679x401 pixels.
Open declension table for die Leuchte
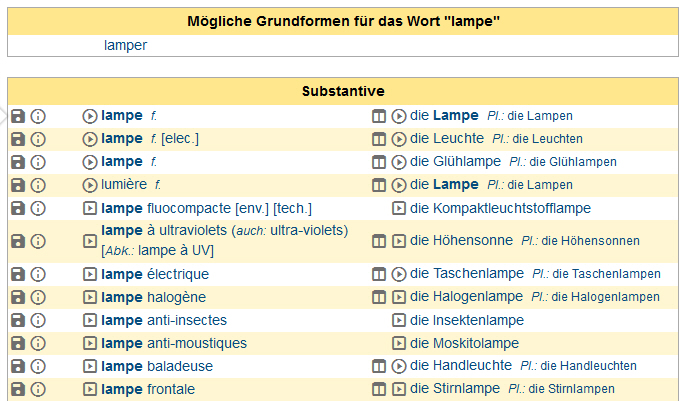coord(379,139)
